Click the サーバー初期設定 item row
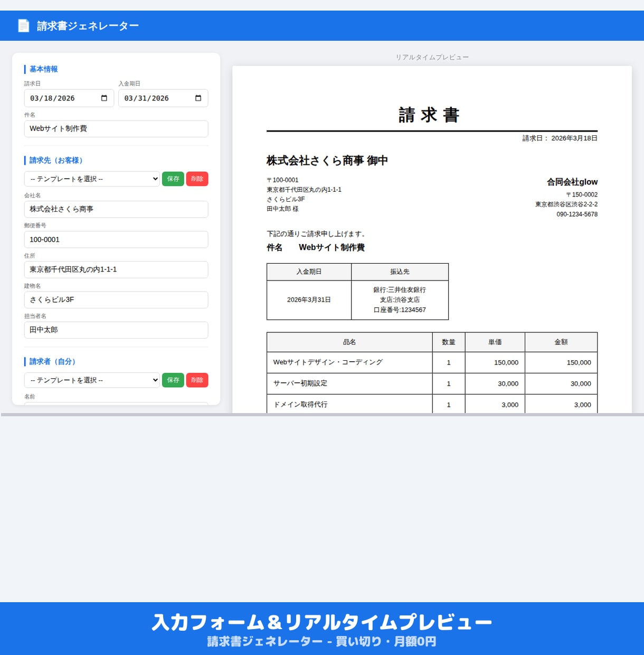The height and width of the screenshot is (655, 644). point(432,383)
